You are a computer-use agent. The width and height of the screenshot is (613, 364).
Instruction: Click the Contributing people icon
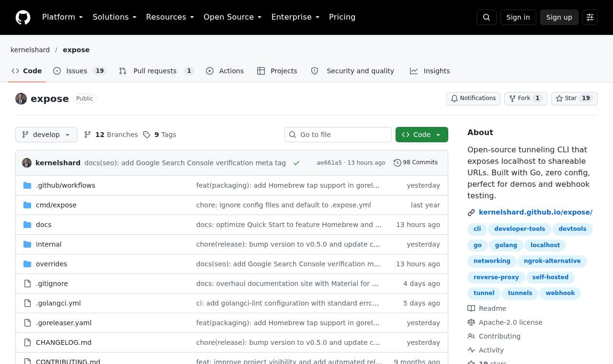click(471, 336)
